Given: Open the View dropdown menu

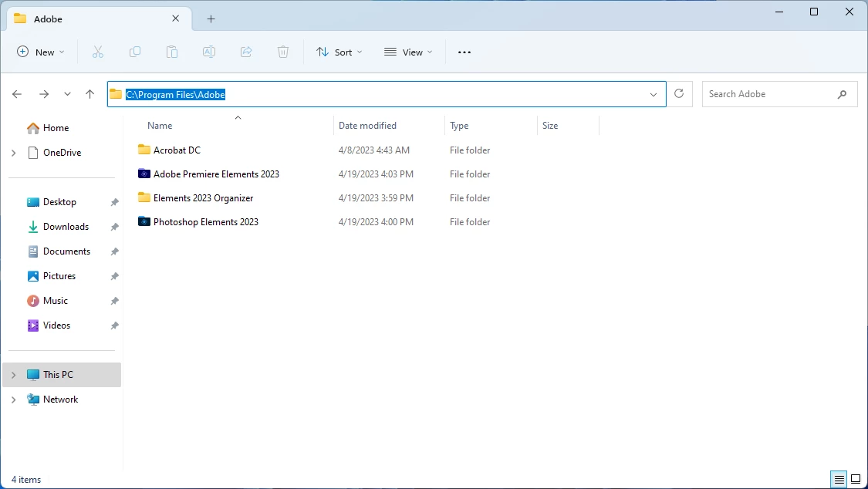Looking at the screenshot, I should 408,52.
